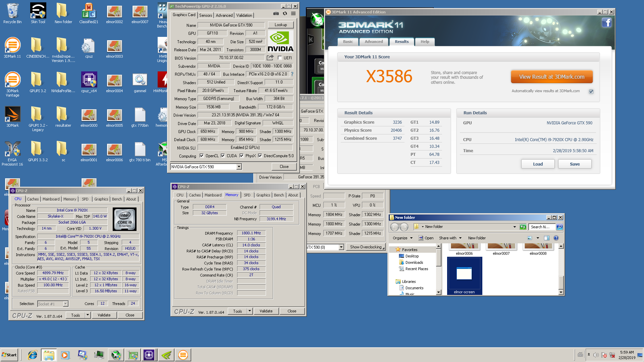Open the Tools dropdown arrow in CPU-Z CPU window
Viewport: 644px width, 362px height.
pyautogui.click(x=88, y=315)
